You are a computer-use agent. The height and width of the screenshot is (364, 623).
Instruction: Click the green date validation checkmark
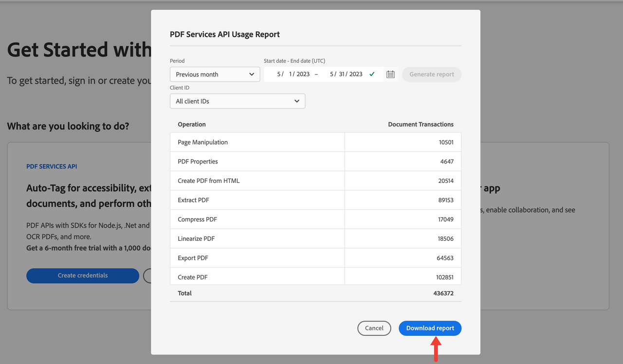372,74
